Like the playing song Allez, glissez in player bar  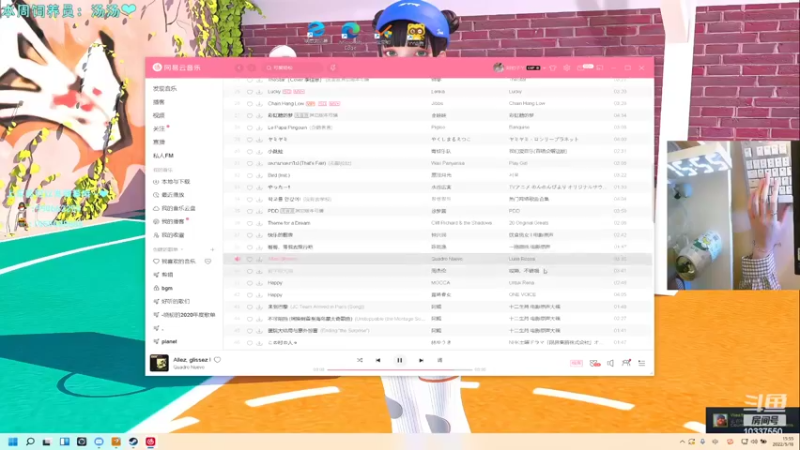(217, 360)
